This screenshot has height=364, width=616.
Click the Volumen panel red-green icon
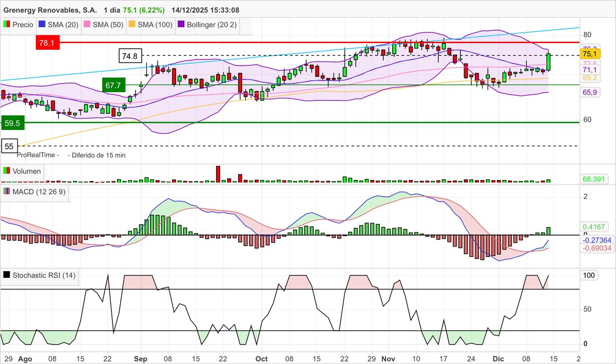click(x=6, y=171)
